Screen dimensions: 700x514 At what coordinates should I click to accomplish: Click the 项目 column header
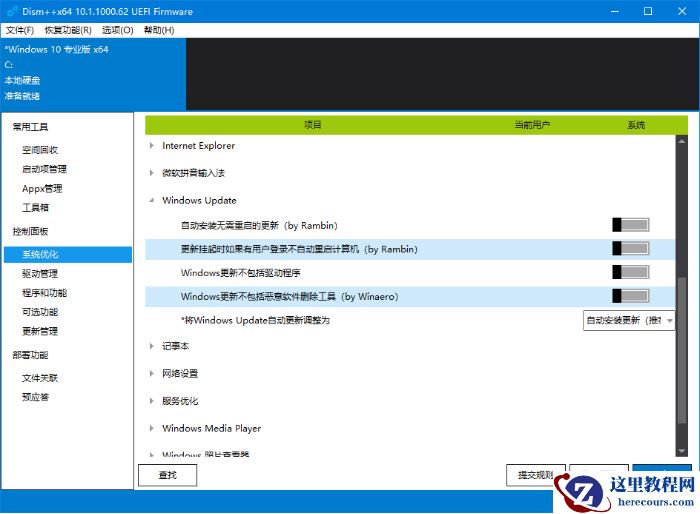click(312, 125)
